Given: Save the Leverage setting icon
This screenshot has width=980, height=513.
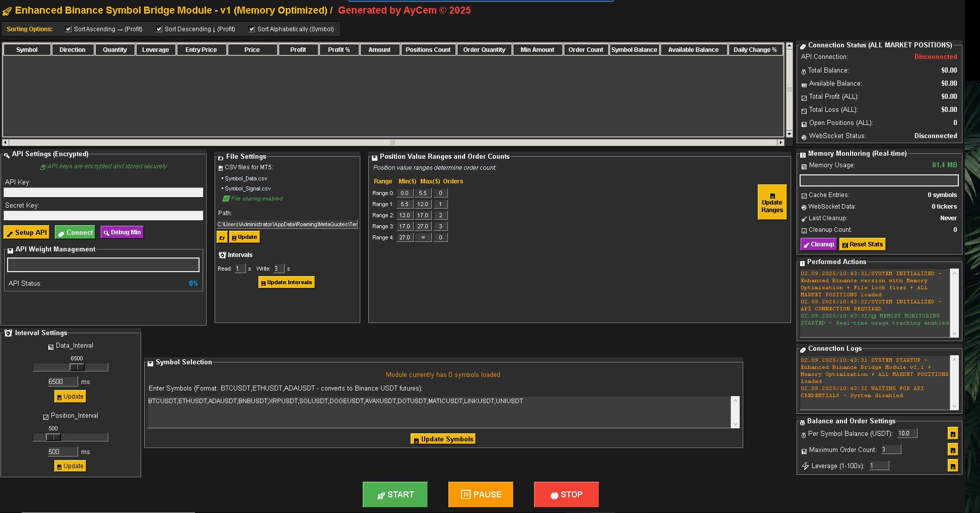Looking at the screenshot, I should [x=953, y=466].
